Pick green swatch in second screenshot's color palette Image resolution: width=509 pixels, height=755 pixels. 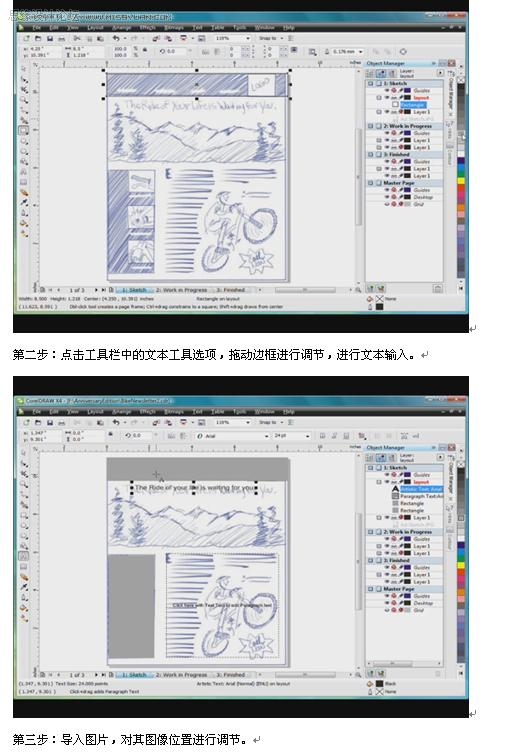click(x=461, y=559)
